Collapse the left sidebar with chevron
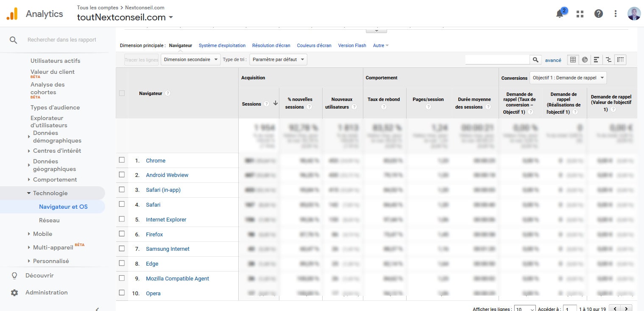Screen dimensions: 644x311 pyautogui.click(x=97, y=309)
